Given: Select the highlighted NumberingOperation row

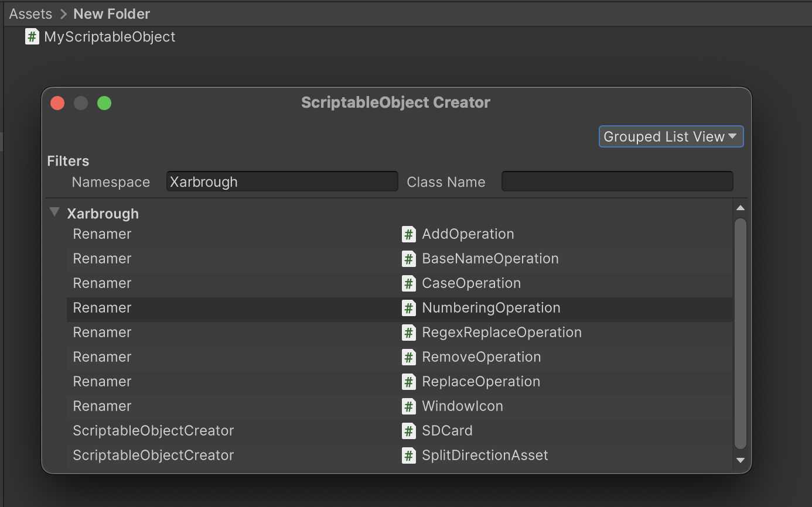Looking at the screenshot, I should [x=234, y=307].
